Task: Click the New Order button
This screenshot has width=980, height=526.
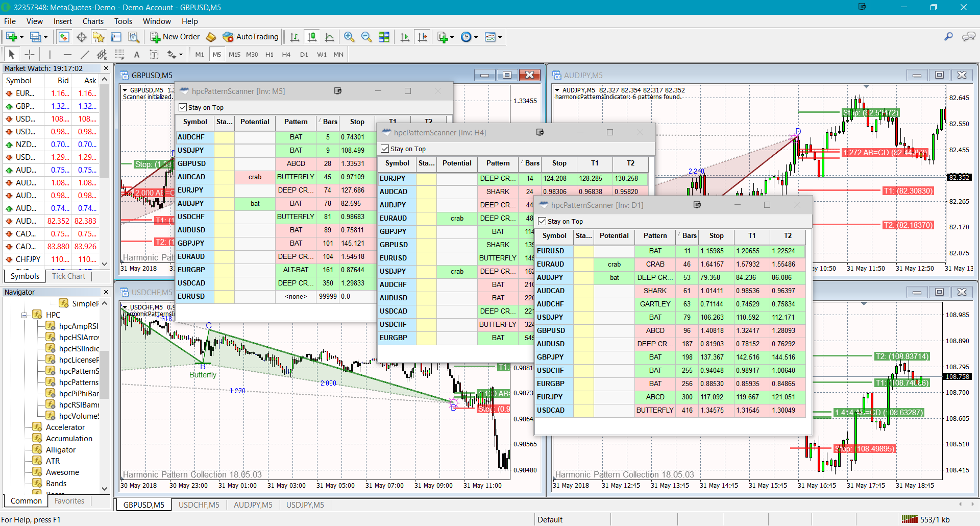Action: tap(175, 37)
